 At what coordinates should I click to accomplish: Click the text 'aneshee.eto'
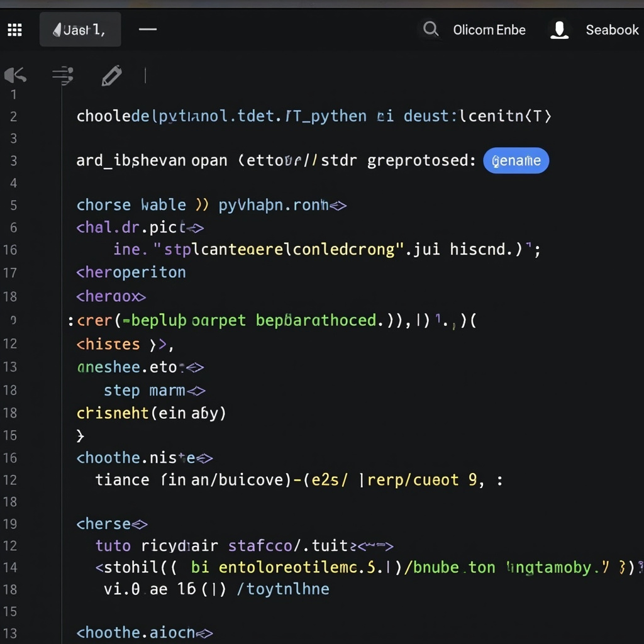pyautogui.click(x=127, y=367)
